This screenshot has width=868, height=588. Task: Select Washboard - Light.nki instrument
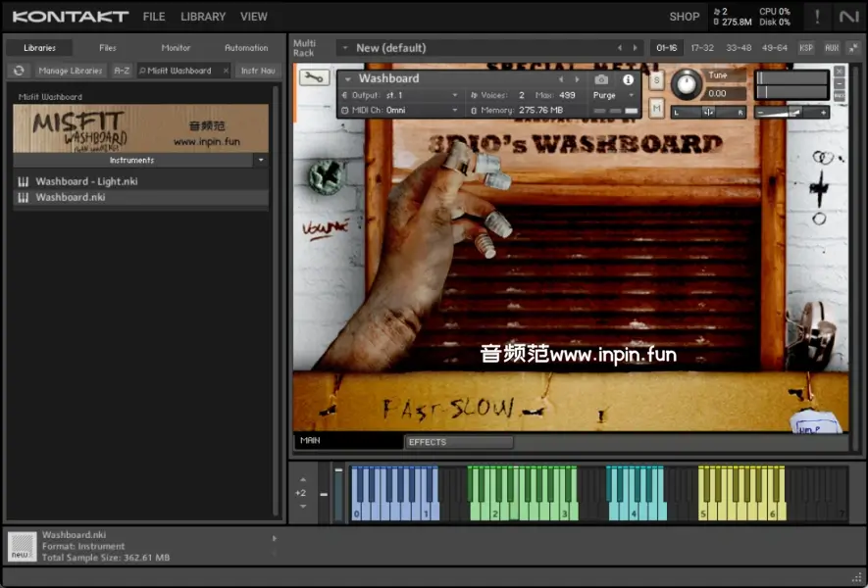[x=86, y=181]
